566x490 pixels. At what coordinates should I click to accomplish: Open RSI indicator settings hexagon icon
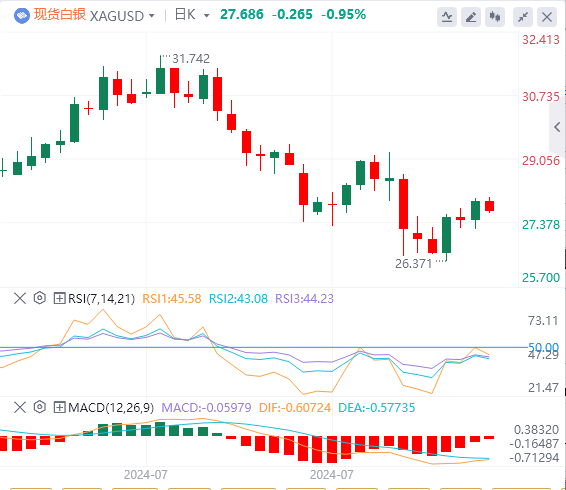point(40,298)
